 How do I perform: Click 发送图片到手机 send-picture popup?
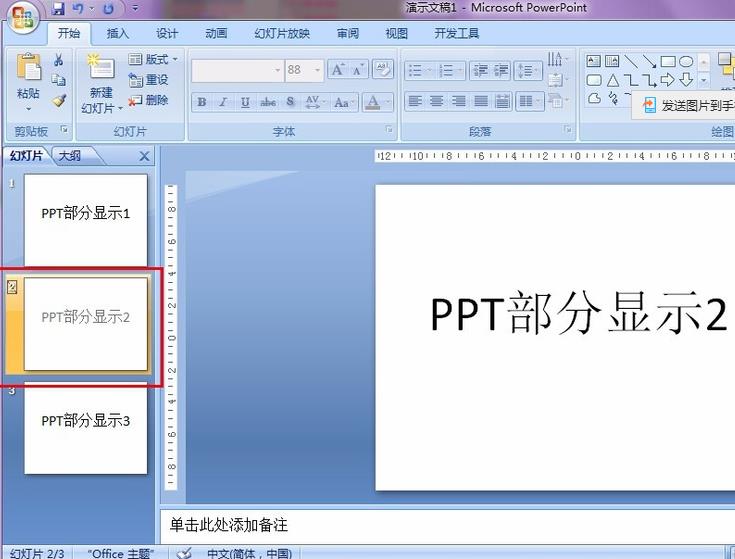pyautogui.click(x=685, y=105)
